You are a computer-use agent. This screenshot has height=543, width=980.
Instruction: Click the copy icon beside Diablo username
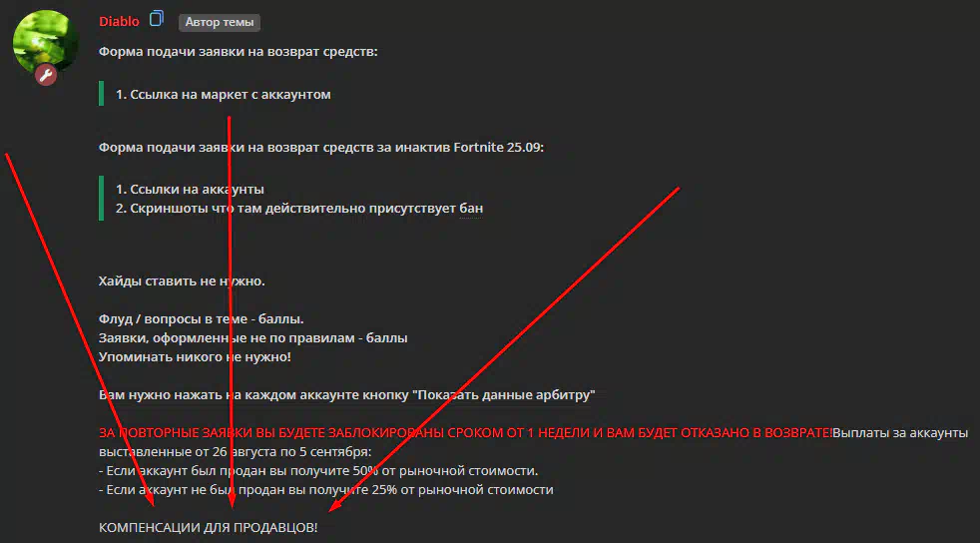(157, 19)
